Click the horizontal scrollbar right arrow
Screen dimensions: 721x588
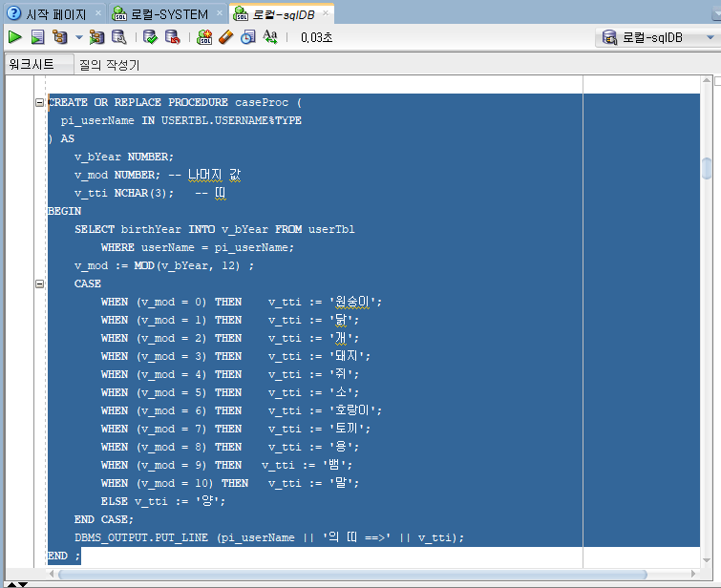click(693, 574)
